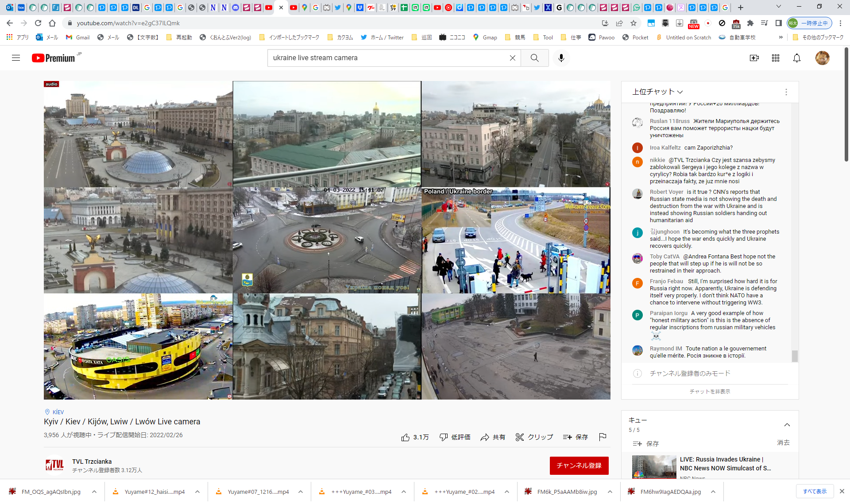Image resolution: width=850 pixels, height=504 pixels.
Task: Open the NBC News live thumbnail
Action: tap(654, 467)
